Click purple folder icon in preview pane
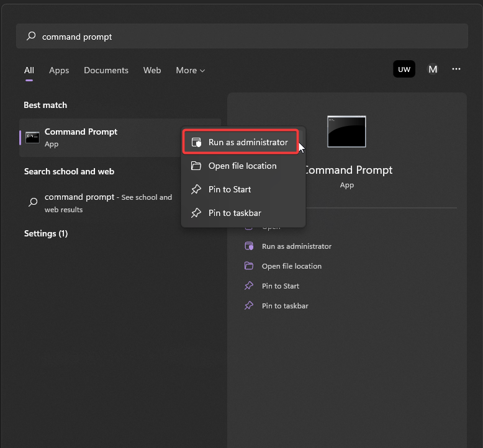Image resolution: width=483 pixels, height=448 pixels. coord(249,266)
